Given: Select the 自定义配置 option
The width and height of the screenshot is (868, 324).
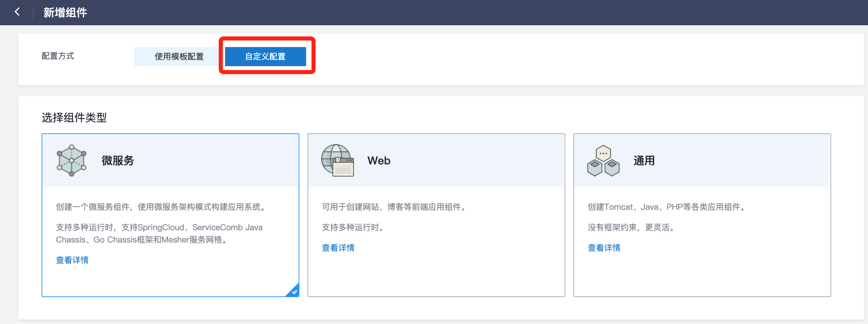Looking at the screenshot, I should (266, 56).
